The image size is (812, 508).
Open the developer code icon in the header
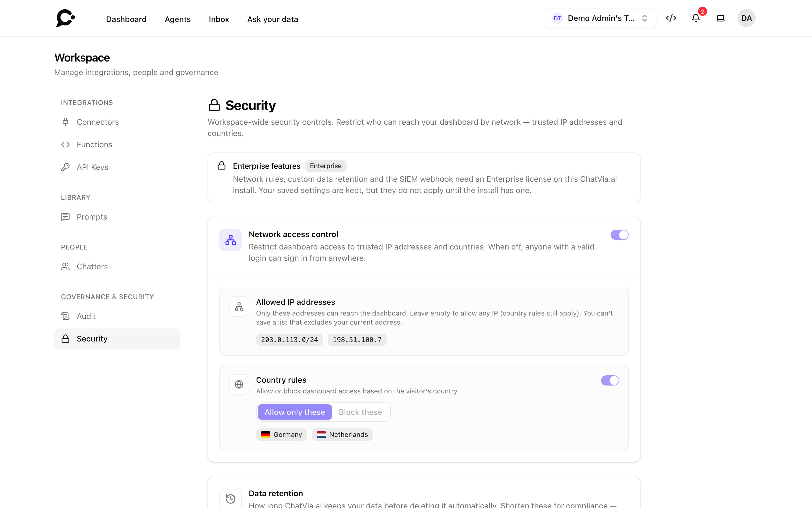click(x=671, y=18)
